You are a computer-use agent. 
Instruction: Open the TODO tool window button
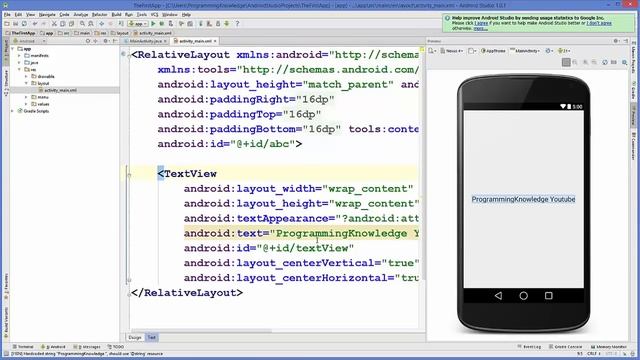click(116, 347)
